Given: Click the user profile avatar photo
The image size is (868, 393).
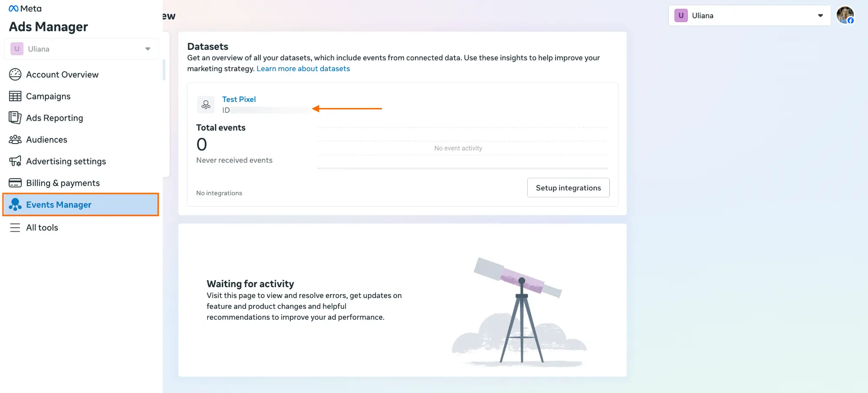Looking at the screenshot, I should click(845, 15).
